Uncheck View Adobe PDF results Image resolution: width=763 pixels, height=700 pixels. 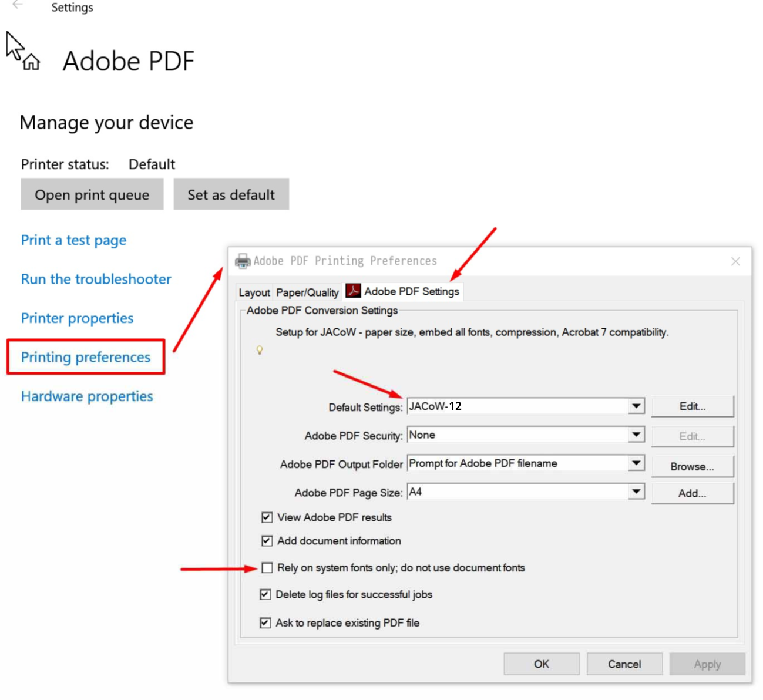tap(267, 517)
